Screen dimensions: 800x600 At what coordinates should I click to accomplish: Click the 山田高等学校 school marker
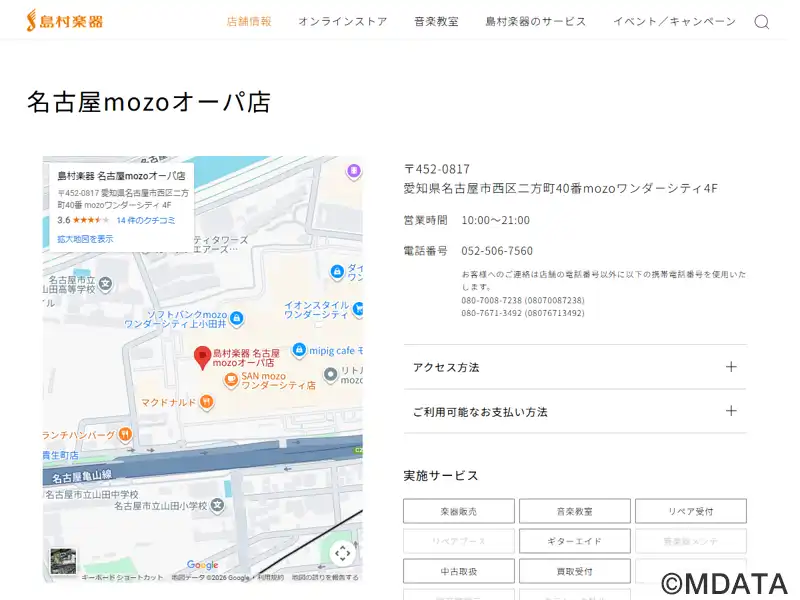(x=106, y=283)
